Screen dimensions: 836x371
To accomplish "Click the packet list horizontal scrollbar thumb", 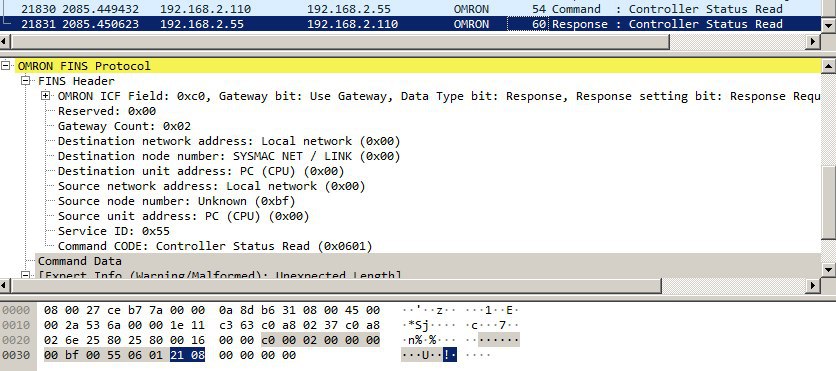I will (x=340, y=41).
